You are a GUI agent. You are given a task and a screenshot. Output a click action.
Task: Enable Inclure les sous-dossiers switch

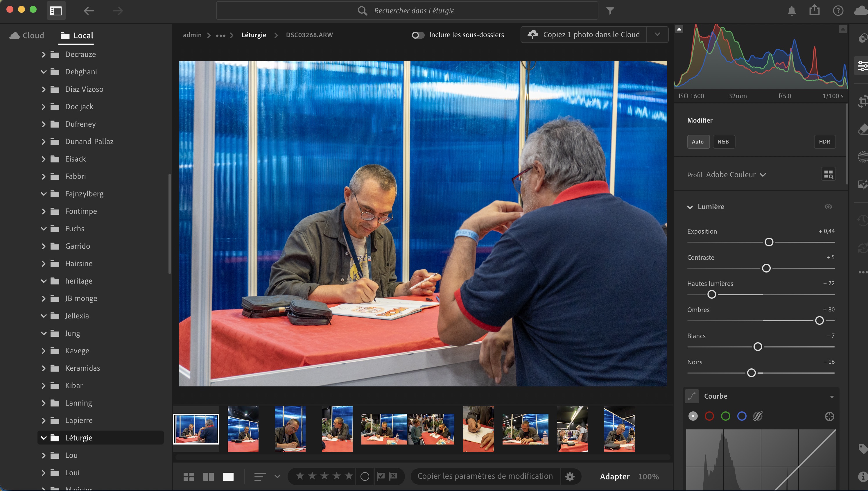418,35
